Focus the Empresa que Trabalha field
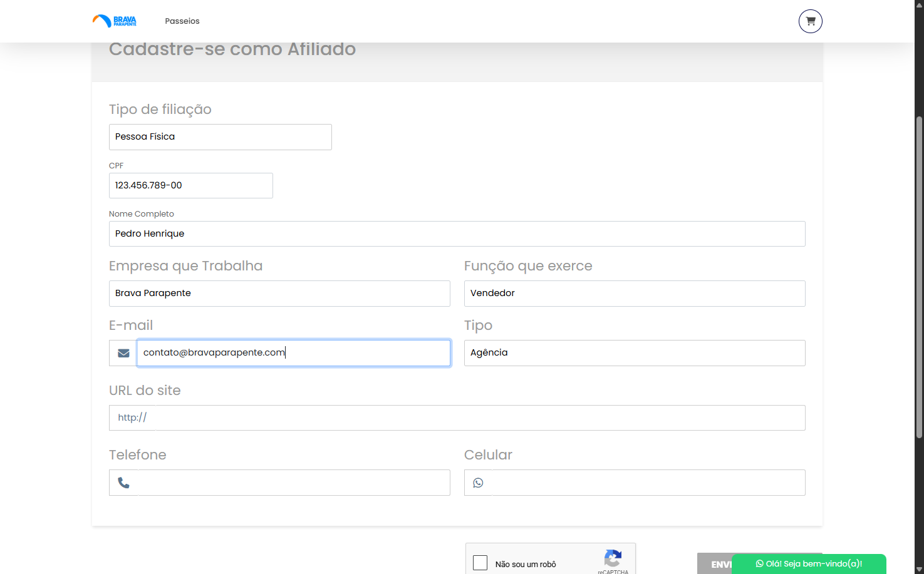 pos(279,294)
